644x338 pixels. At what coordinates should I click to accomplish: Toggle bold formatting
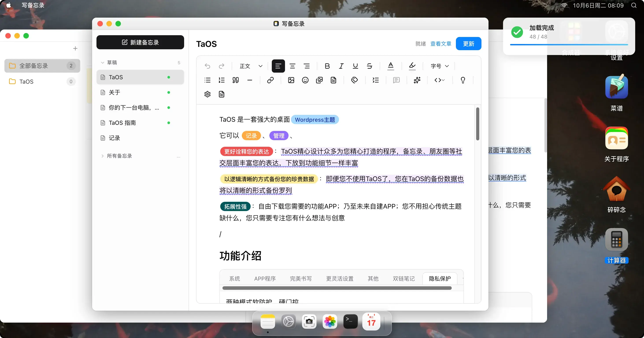tap(327, 66)
